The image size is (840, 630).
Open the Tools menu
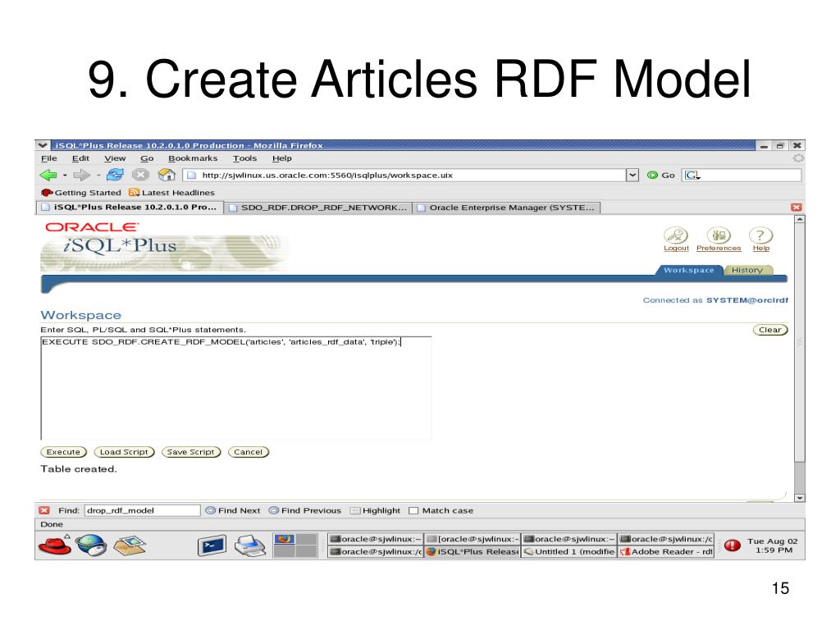[244, 158]
